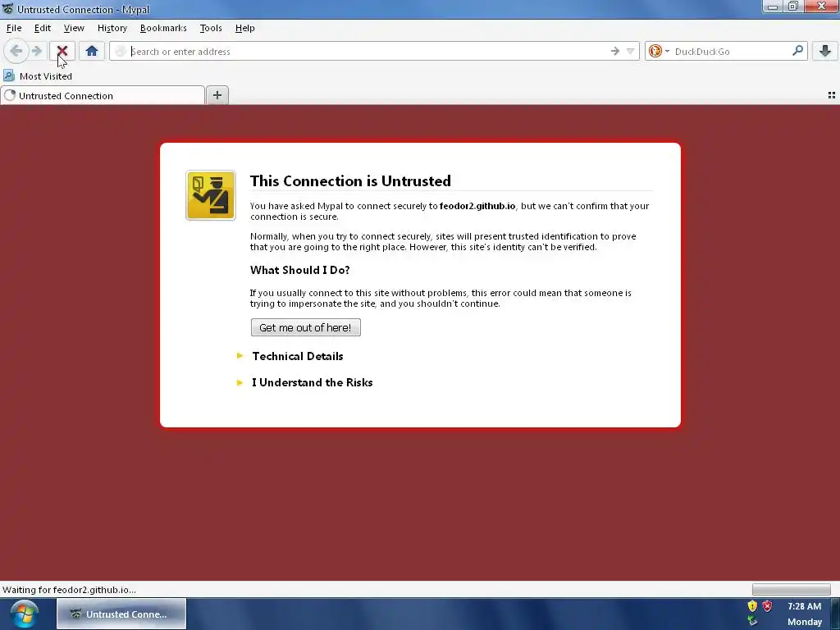
Task: Click the Mypal taskbar button
Action: 121,614
